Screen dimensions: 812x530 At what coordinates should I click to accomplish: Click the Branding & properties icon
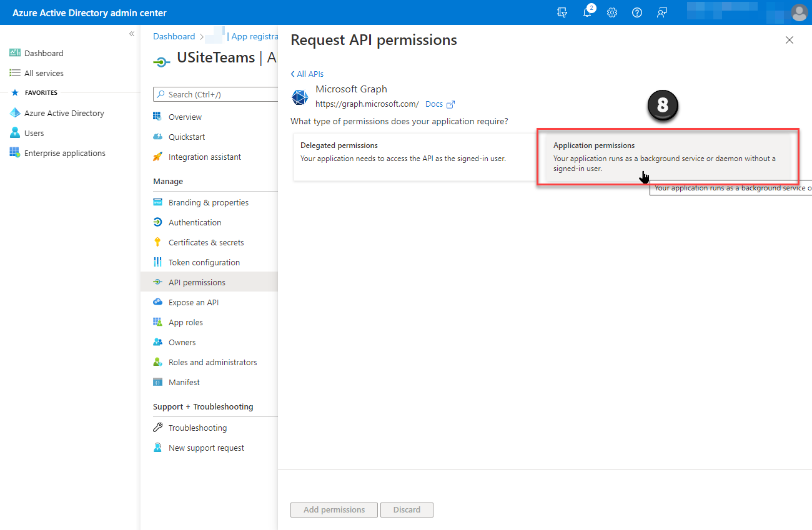(x=157, y=202)
